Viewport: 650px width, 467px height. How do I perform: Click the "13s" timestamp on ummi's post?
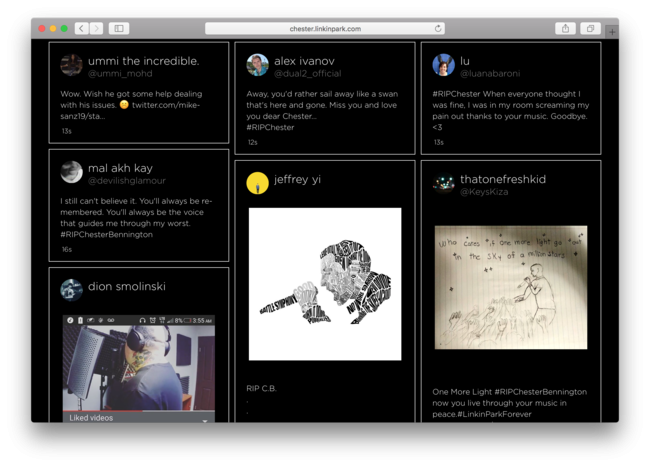pyautogui.click(x=66, y=131)
